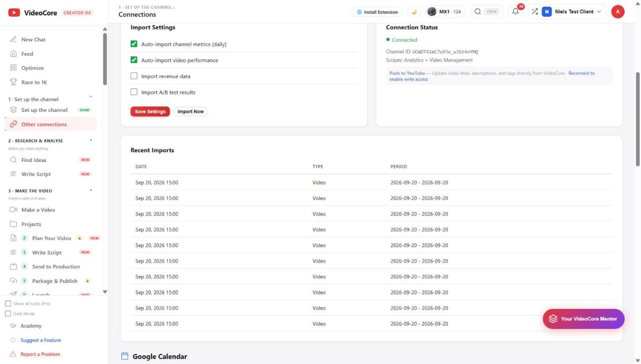Collapse the Set up the channel section
The height and width of the screenshot is (364, 641).
[91, 96]
